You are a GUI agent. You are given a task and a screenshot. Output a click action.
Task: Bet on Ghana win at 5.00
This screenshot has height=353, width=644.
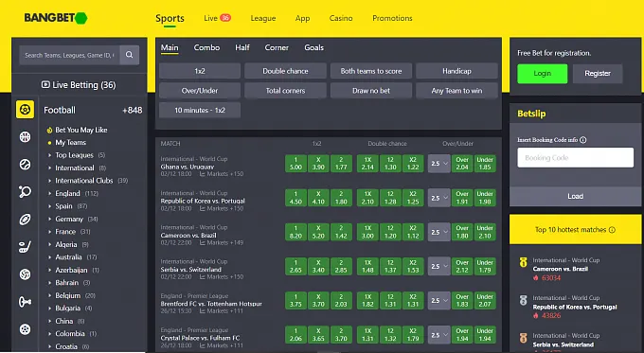pos(295,164)
